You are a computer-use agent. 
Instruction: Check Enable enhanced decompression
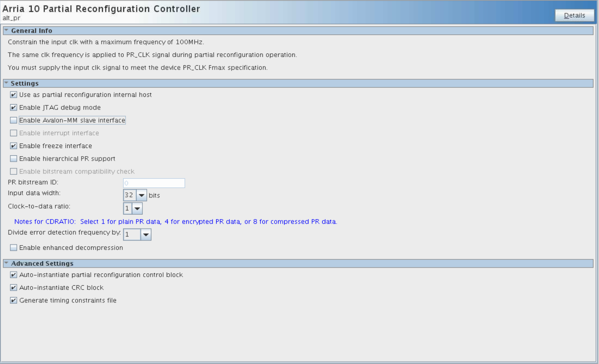coord(14,248)
